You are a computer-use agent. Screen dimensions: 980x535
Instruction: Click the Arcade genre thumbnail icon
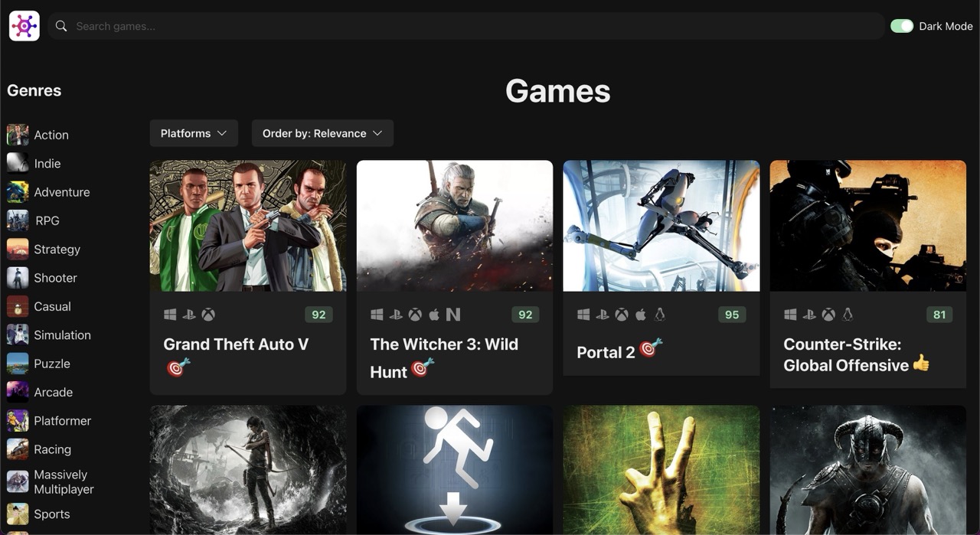[18, 392]
